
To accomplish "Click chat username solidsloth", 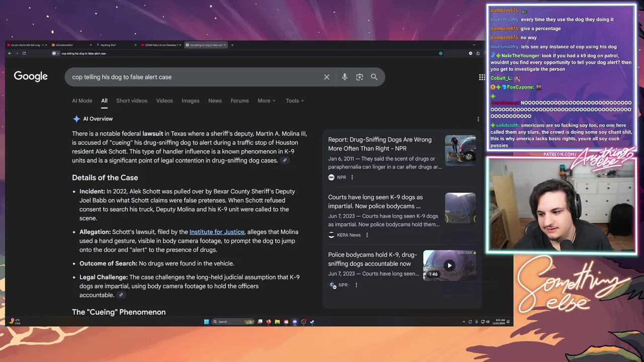I will 508,125.
